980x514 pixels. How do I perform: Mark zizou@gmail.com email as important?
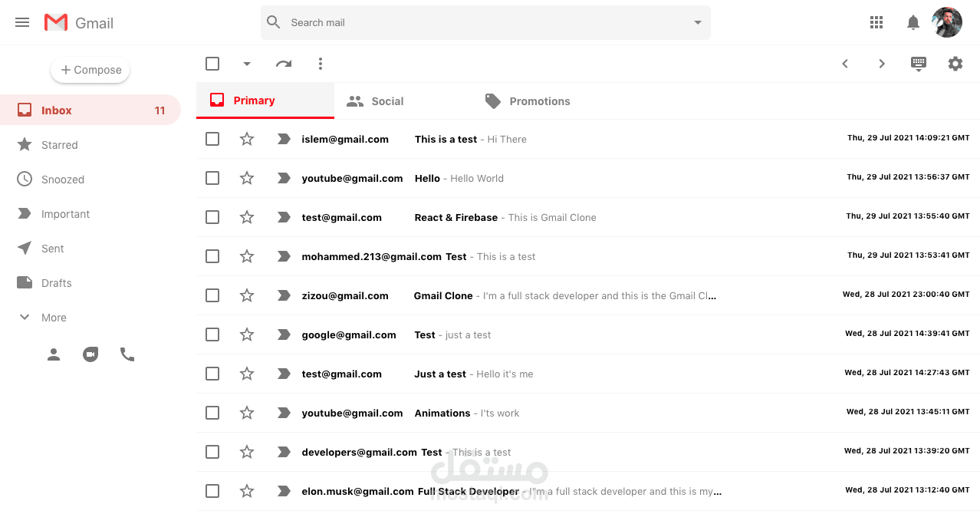pyautogui.click(x=284, y=295)
